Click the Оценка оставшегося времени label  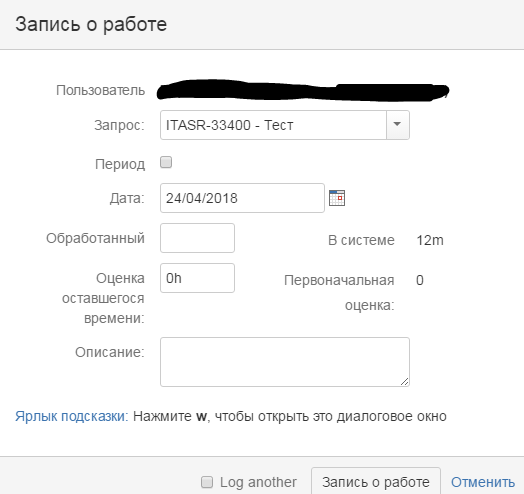coord(103,298)
